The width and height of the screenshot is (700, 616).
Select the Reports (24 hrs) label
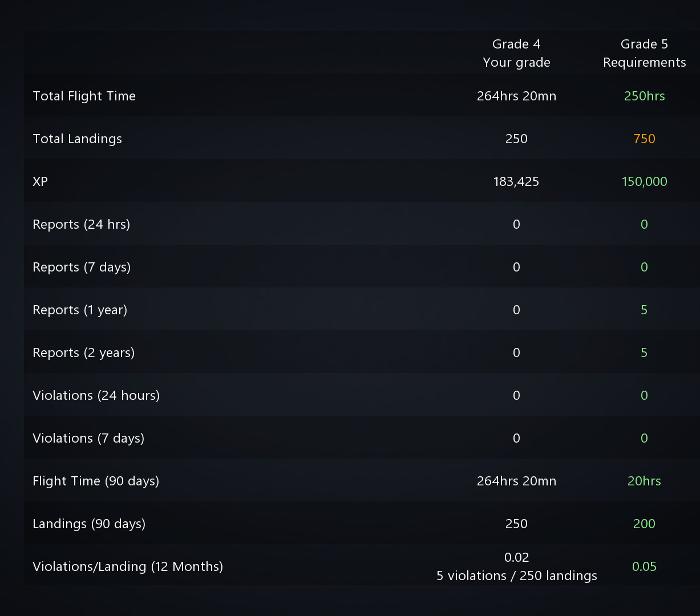[x=81, y=224]
